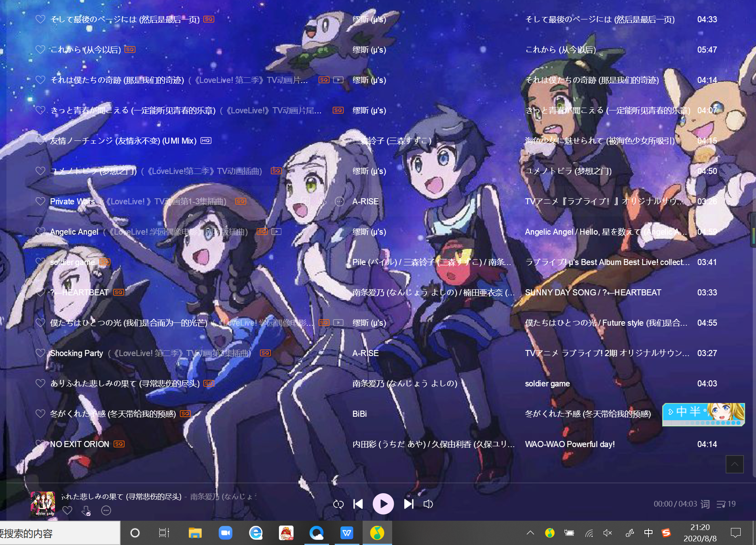Toggle the 中 input language indicator
The height and width of the screenshot is (545, 756).
point(648,533)
